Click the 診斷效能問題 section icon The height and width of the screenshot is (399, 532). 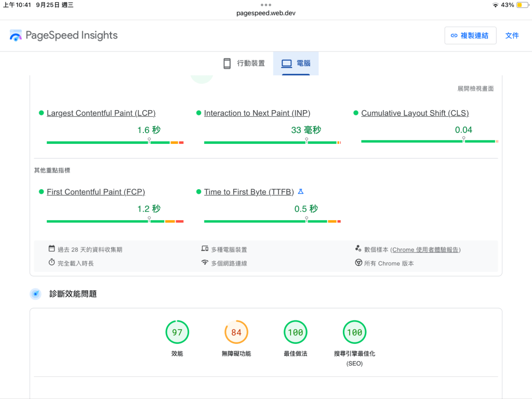click(36, 294)
